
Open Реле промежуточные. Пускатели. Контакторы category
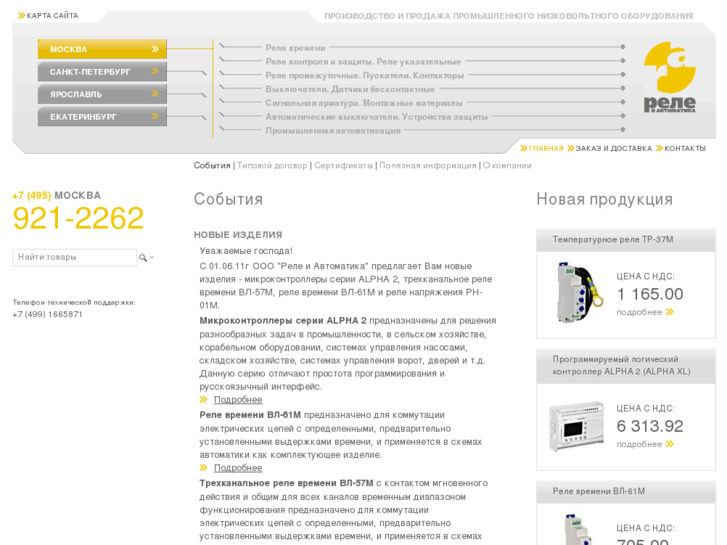pos(364,75)
